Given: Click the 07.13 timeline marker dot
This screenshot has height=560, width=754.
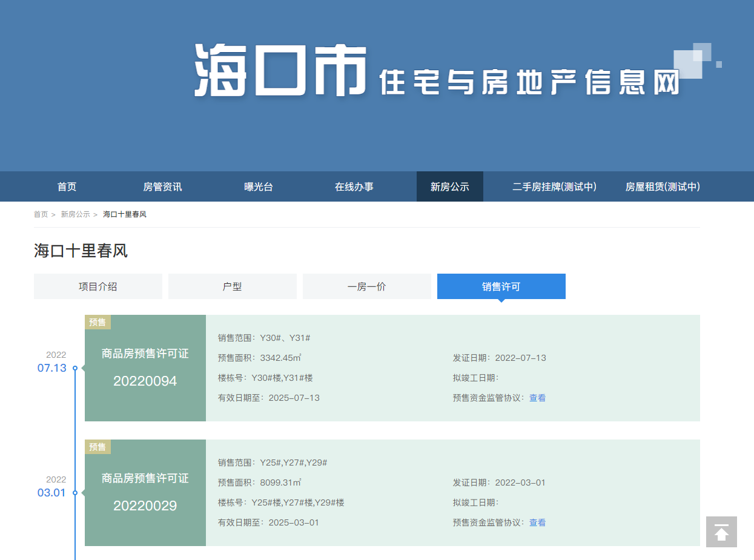Looking at the screenshot, I should [x=75, y=368].
